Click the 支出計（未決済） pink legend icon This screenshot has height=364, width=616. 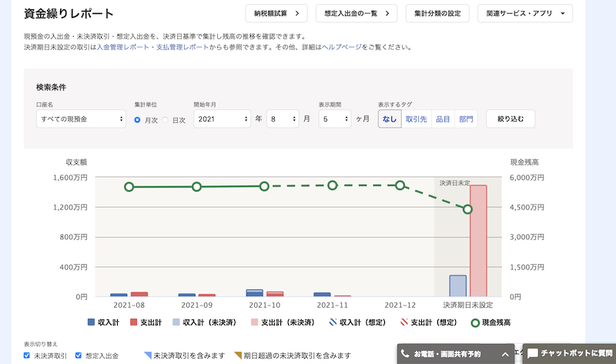pos(253,323)
